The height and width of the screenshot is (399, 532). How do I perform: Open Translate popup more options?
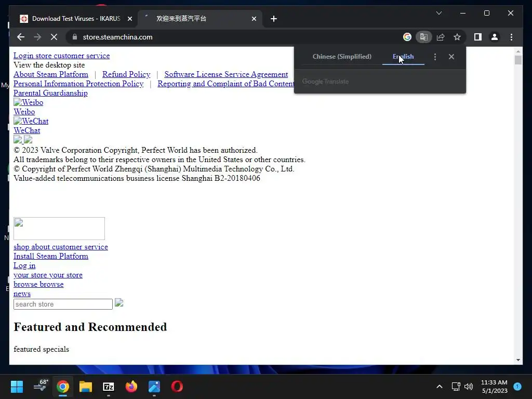point(435,57)
